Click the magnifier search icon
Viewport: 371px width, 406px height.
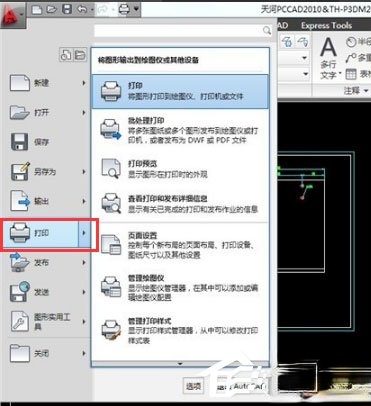point(267,31)
